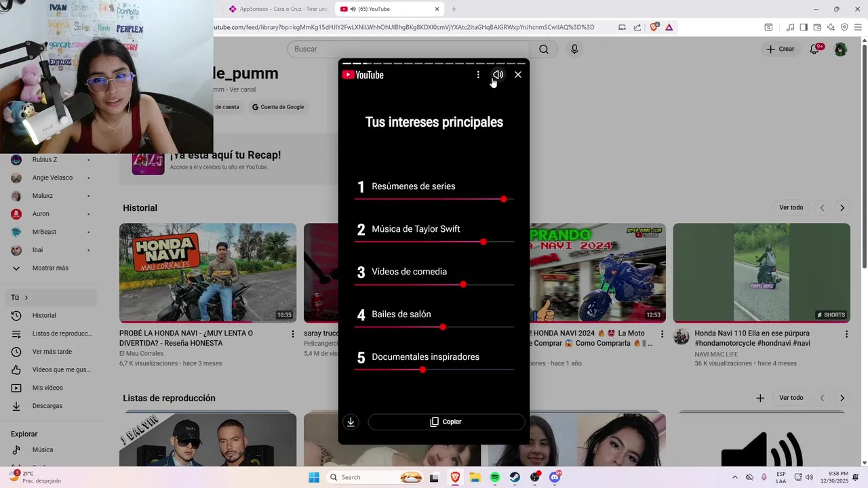The image size is (868, 488).
Task: Click the Bailes de salón slider knob
Action: (x=443, y=327)
